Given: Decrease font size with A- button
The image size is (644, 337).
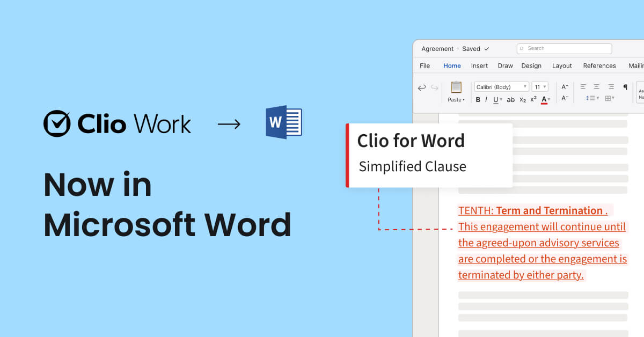Looking at the screenshot, I should coord(565,98).
